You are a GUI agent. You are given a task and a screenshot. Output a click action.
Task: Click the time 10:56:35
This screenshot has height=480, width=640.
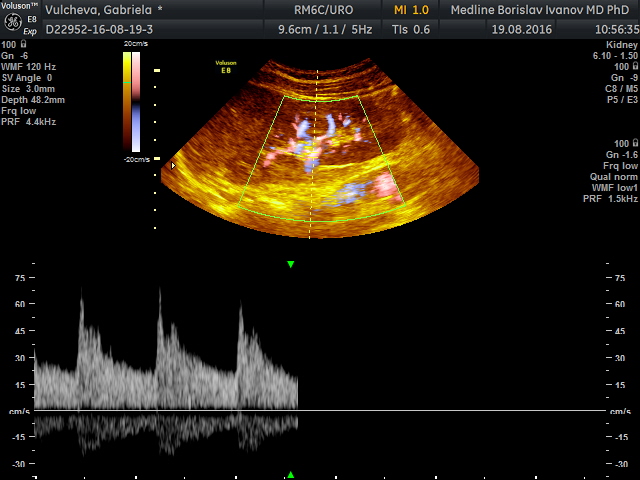[x=617, y=29]
